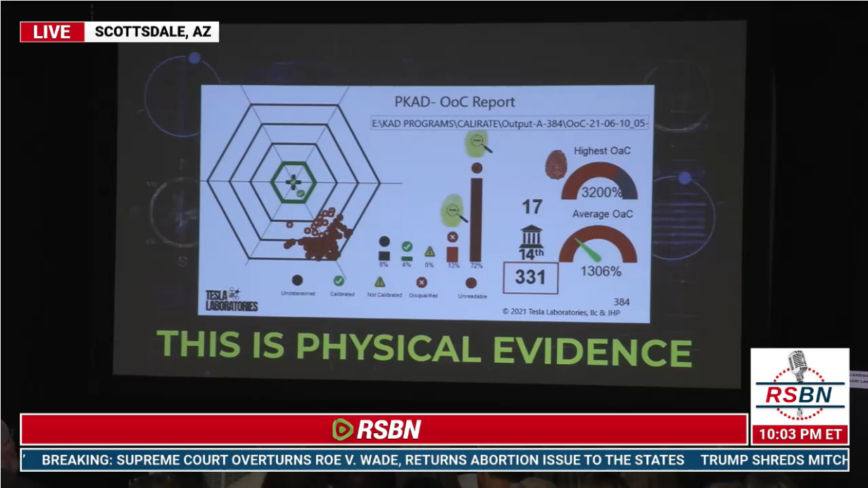Click the green play icon beside RSBN banner
The width and height of the screenshot is (868, 488).
tap(343, 429)
